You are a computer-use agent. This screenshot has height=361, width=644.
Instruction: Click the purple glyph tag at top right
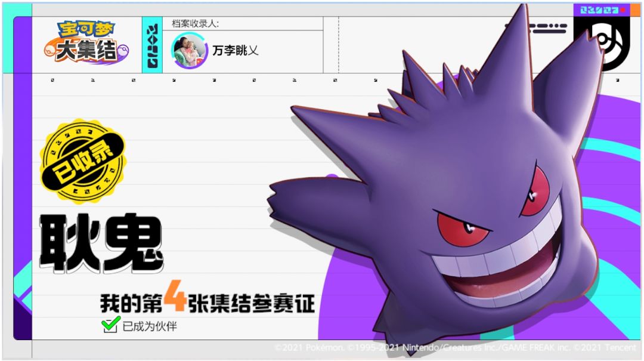pos(602,10)
